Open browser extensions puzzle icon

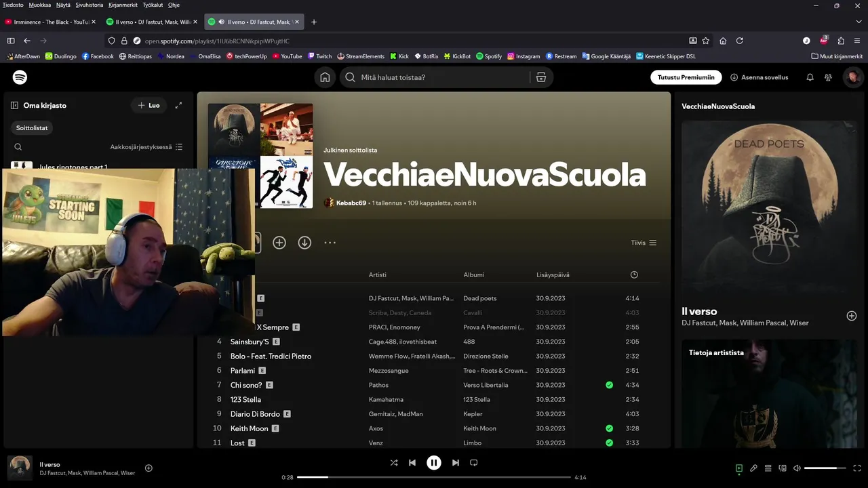pyautogui.click(x=841, y=41)
